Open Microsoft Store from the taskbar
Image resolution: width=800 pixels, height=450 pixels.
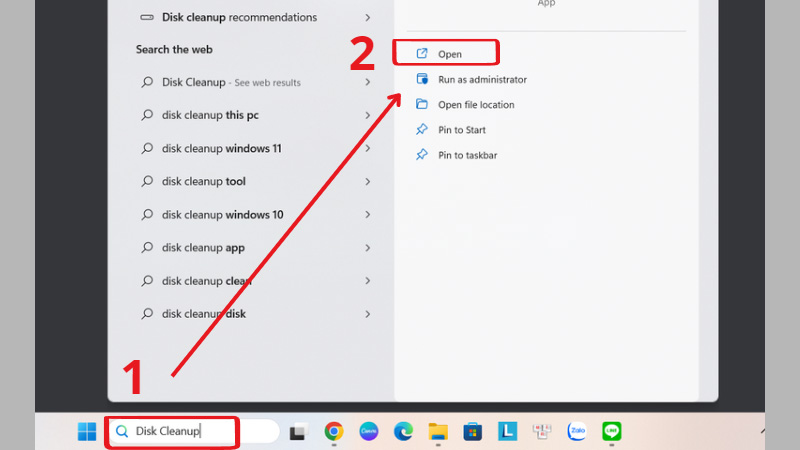click(x=472, y=431)
